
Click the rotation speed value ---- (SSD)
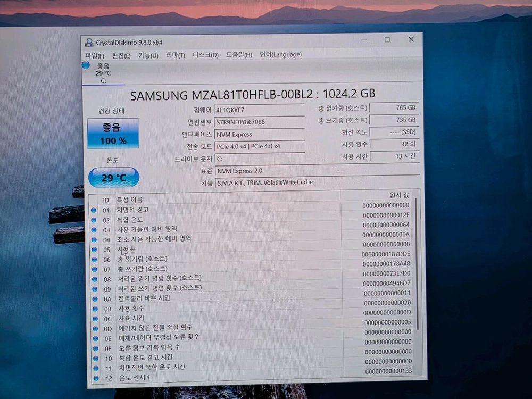(x=394, y=132)
